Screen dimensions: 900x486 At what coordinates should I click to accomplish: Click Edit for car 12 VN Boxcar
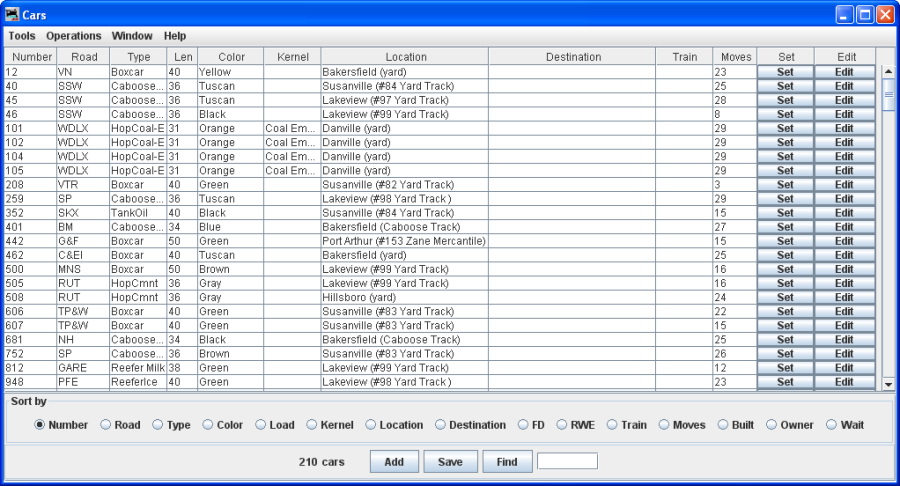coord(844,72)
